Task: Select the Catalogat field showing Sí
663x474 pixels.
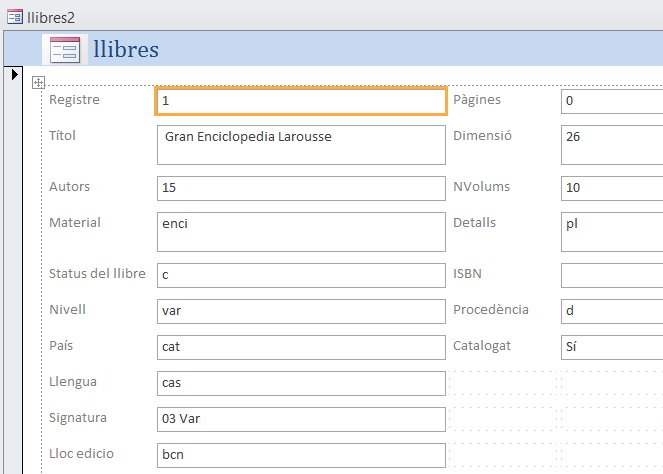Action: click(x=612, y=347)
